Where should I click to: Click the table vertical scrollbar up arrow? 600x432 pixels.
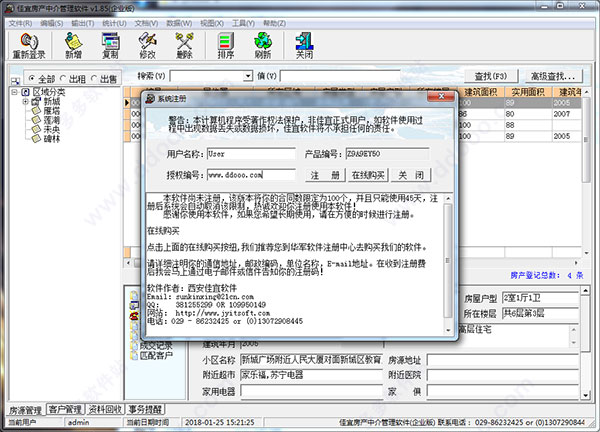tap(586, 92)
